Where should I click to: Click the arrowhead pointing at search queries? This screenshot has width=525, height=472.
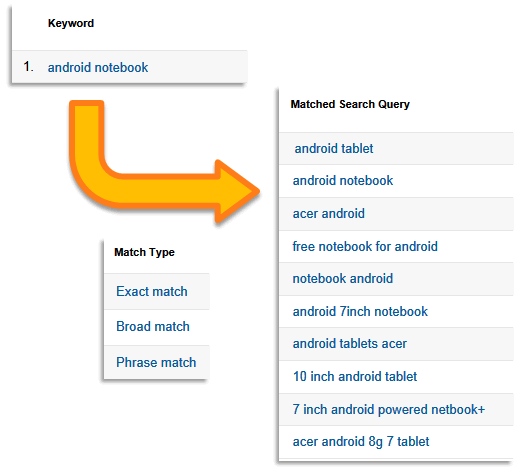tap(238, 191)
